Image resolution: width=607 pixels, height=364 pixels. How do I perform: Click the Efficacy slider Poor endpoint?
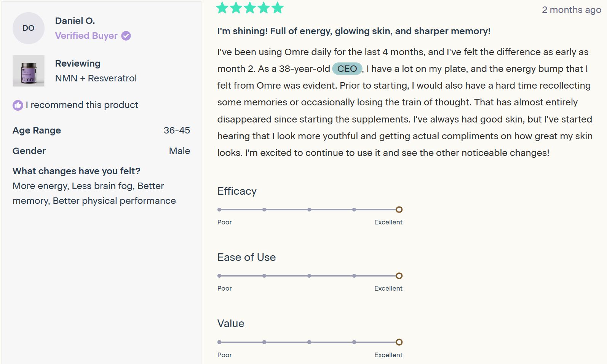pos(219,210)
